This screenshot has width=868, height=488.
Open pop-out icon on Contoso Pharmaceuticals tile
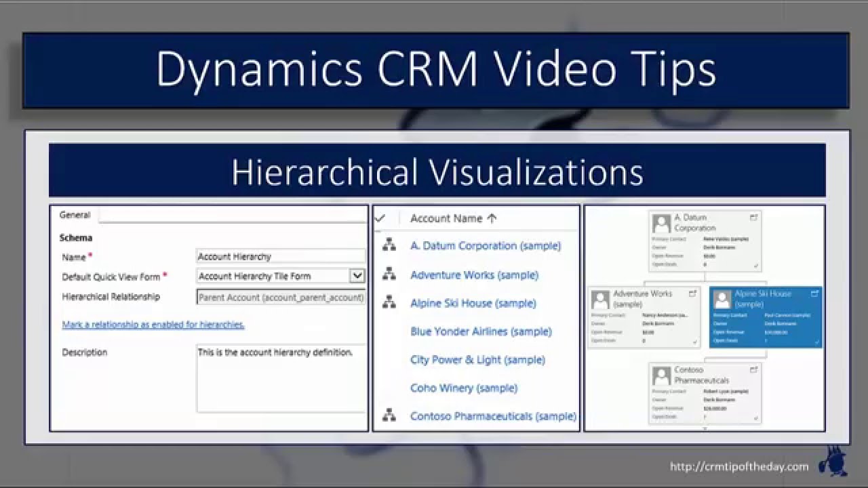753,370
